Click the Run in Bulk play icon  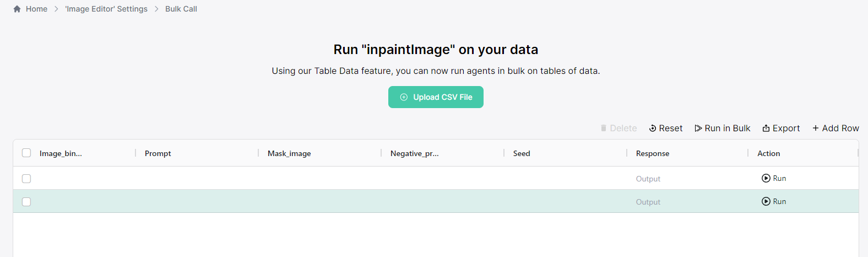coord(698,128)
